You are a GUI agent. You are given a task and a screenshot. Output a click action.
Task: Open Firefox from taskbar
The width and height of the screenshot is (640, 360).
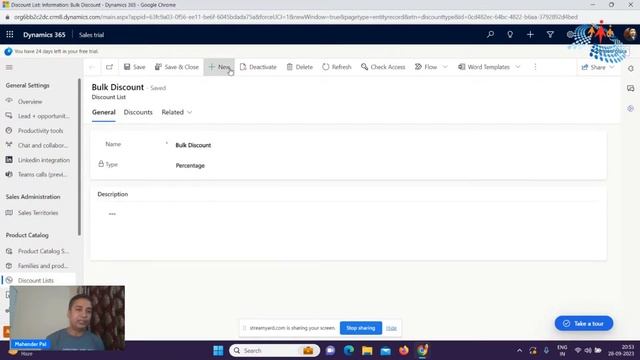tap(404, 351)
